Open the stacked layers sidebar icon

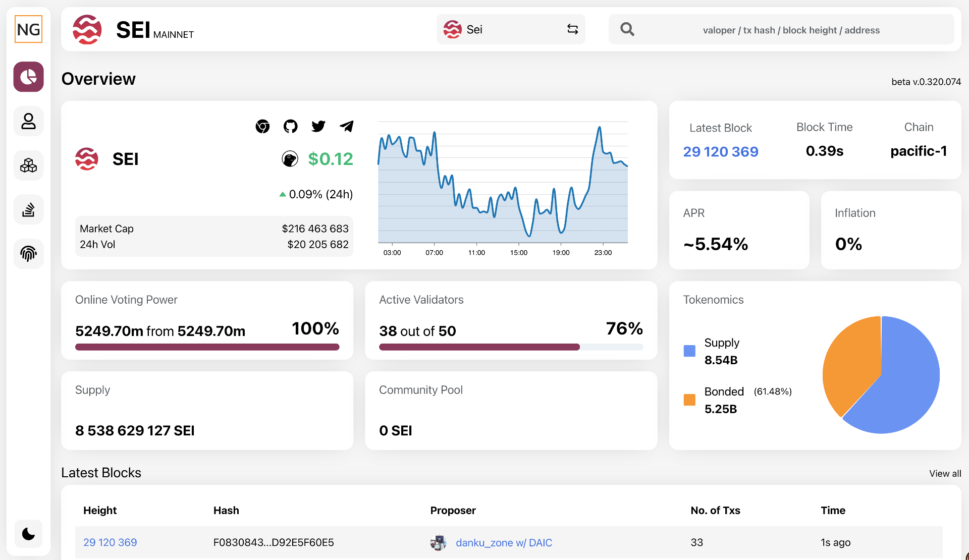(x=28, y=209)
